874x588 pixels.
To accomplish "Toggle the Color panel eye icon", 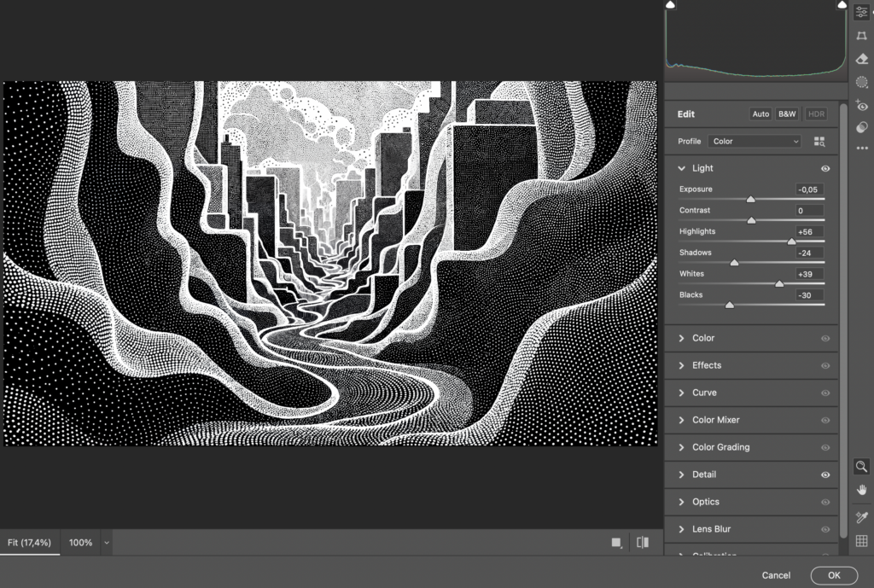I will point(824,339).
